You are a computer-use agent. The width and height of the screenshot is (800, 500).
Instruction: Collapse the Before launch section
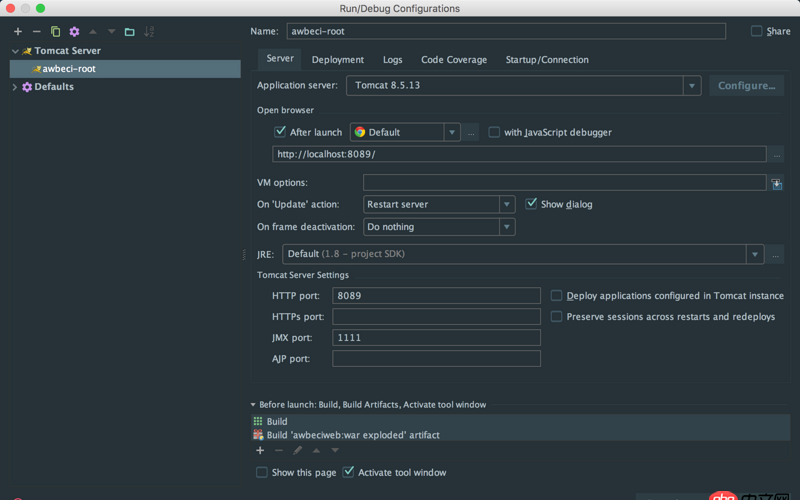coord(253,405)
